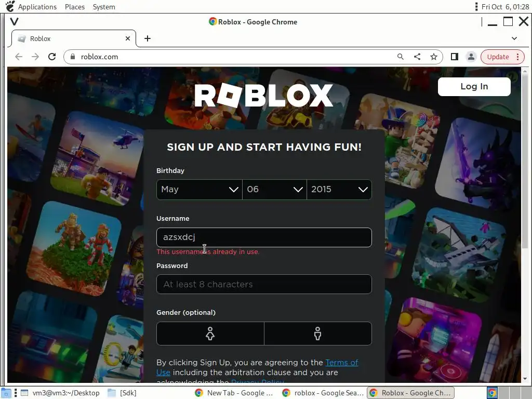Image resolution: width=532 pixels, height=399 pixels.
Task: Go back to the previous page
Action: [x=19, y=57]
